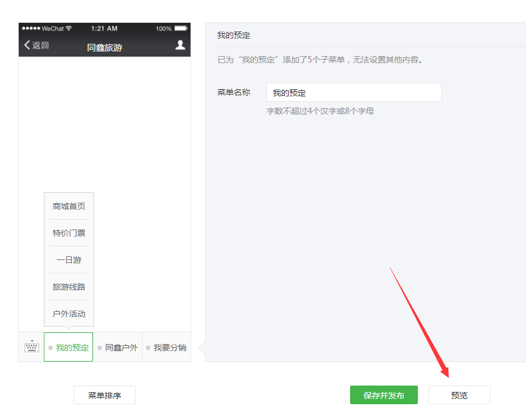Focus the 菜单名称 text field
The image size is (526, 420).
[x=354, y=93]
